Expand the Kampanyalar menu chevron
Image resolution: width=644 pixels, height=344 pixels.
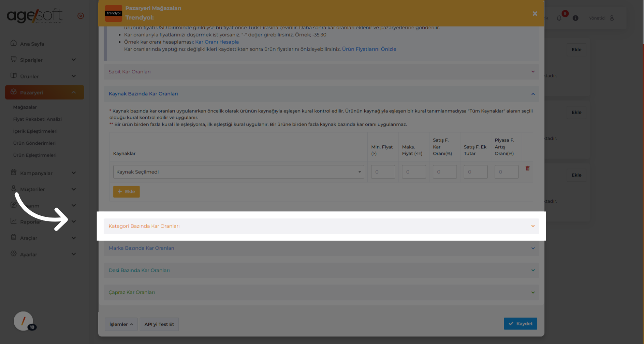pos(73,173)
